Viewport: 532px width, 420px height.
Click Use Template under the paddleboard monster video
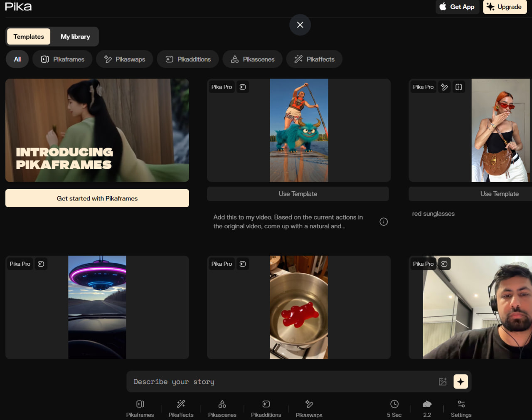click(x=298, y=194)
